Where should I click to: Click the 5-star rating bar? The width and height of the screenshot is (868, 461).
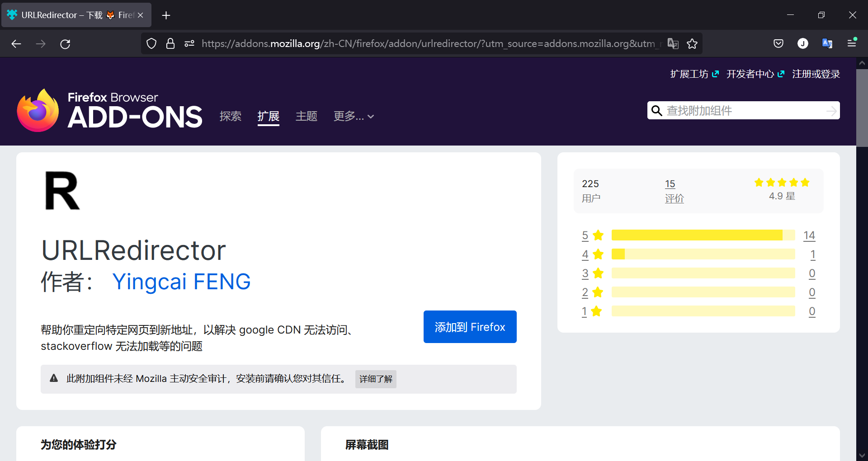703,235
